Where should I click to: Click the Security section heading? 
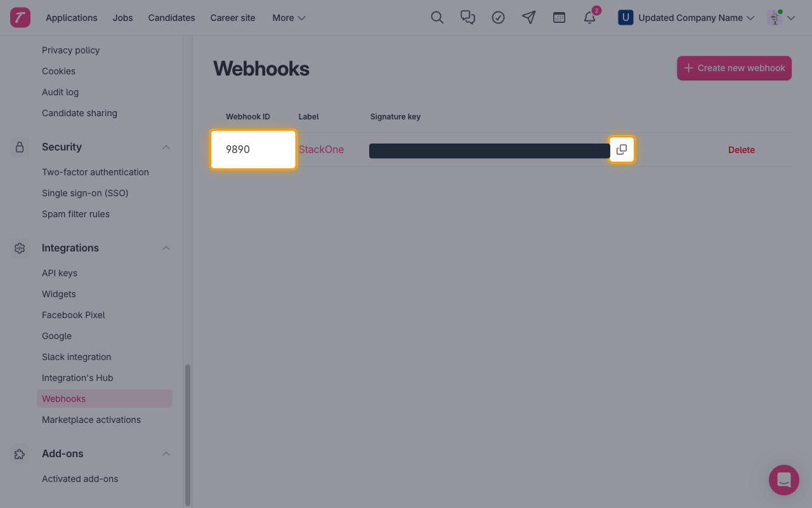62,147
